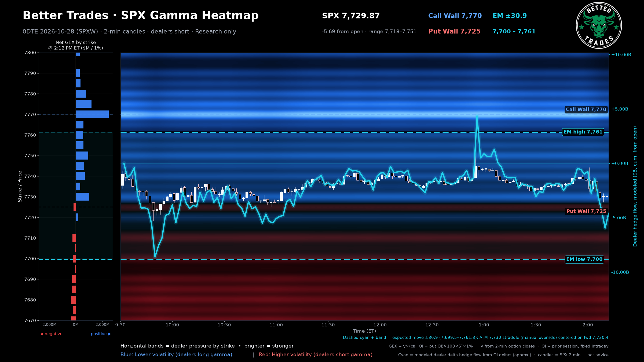Click the '2:00' time axis tick
This screenshot has width=644, height=362.
[588, 325]
